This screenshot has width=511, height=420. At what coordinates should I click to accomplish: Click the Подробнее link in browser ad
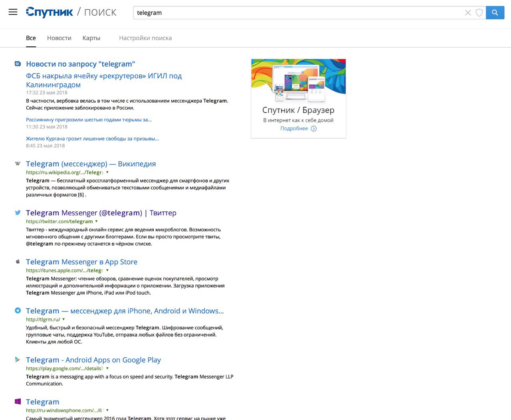(x=294, y=129)
